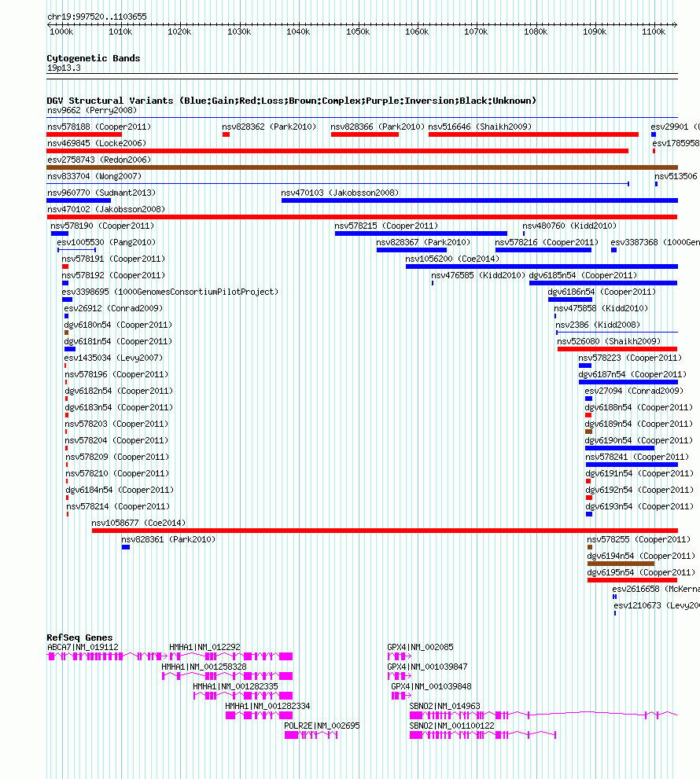Select nsv960770 (Sudmant2013) label
This screenshot has width=700, height=779.
101,193
